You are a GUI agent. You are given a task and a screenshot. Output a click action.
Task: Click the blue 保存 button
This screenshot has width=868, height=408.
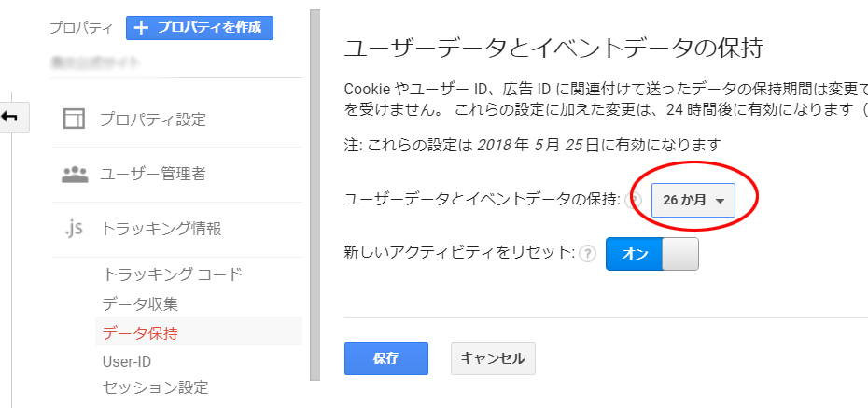tap(385, 359)
